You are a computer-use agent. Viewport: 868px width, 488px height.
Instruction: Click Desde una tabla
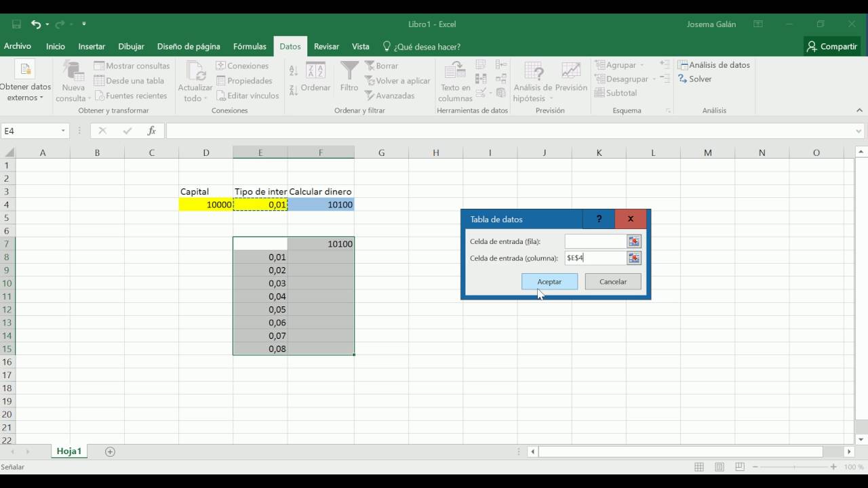[129, 81]
